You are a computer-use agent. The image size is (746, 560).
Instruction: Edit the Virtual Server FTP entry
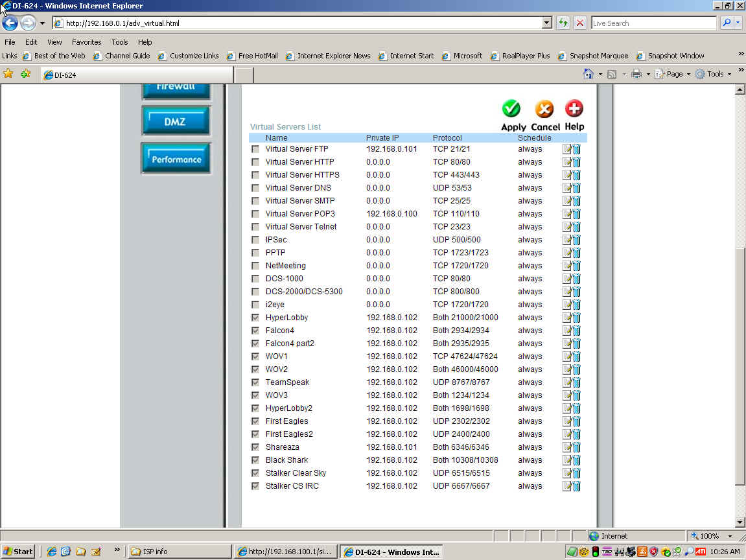566,149
